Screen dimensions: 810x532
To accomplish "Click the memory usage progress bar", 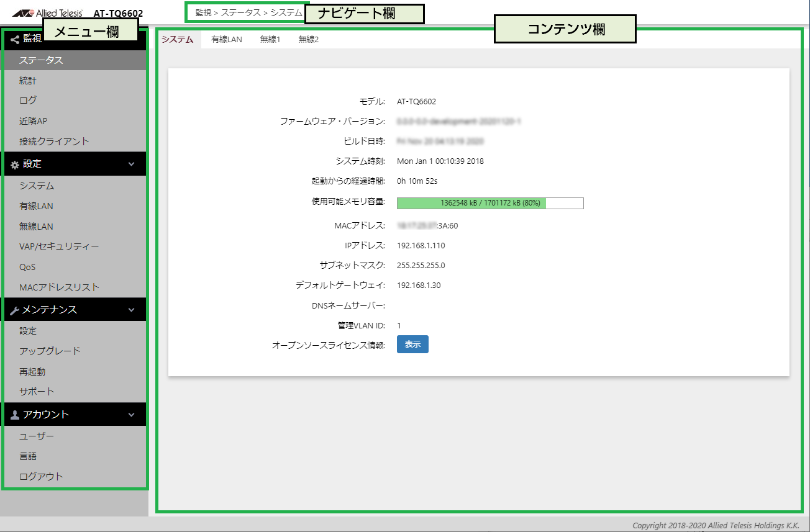I will pos(490,203).
